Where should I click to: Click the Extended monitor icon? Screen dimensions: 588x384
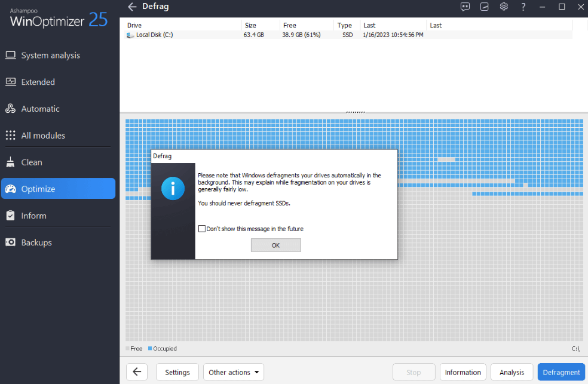pos(11,82)
